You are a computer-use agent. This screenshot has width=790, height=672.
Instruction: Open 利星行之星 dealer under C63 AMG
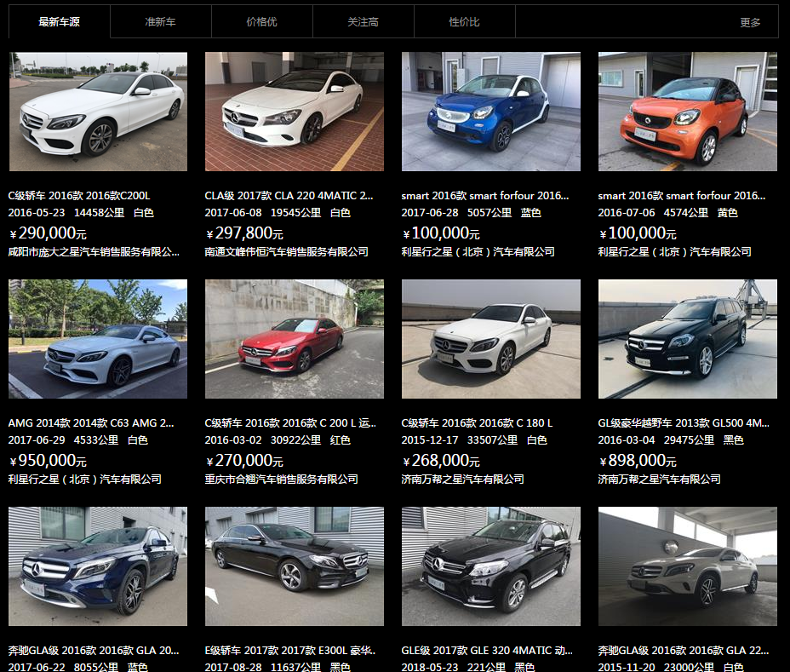pos(84,479)
